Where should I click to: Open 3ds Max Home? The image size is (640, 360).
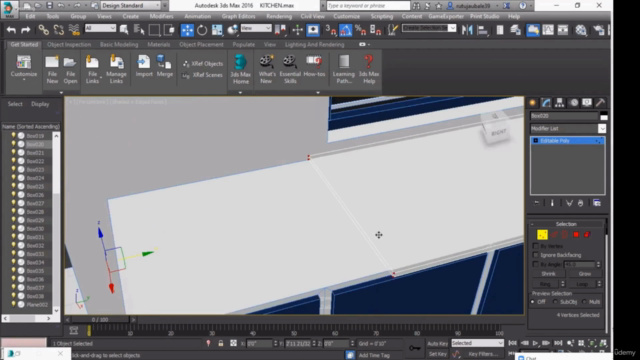point(240,69)
